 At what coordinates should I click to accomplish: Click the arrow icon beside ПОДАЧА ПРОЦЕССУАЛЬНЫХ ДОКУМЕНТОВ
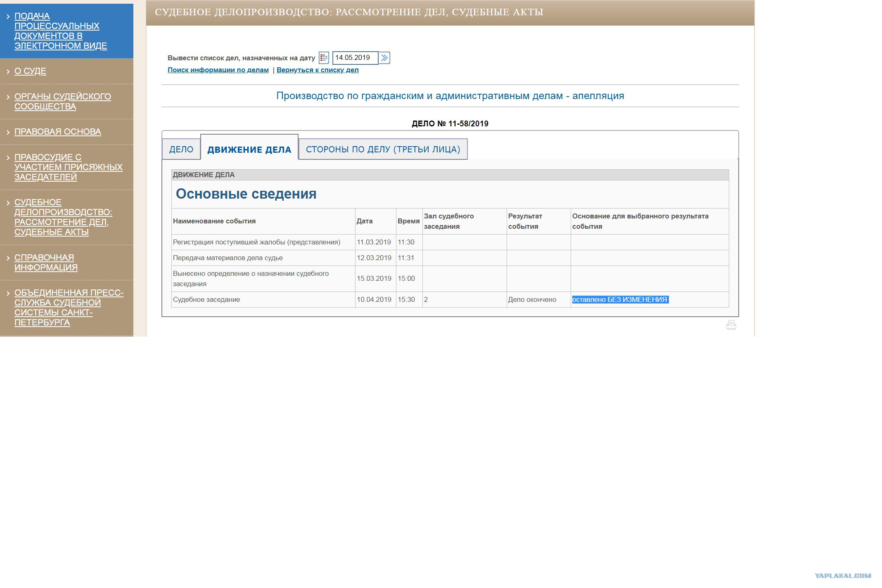pos(7,16)
